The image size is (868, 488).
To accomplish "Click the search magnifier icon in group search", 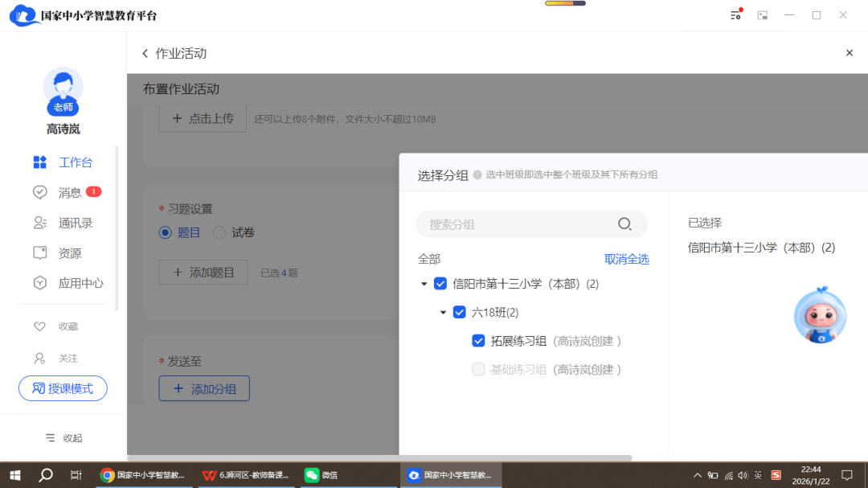I will pyautogui.click(x=624, y=224).
